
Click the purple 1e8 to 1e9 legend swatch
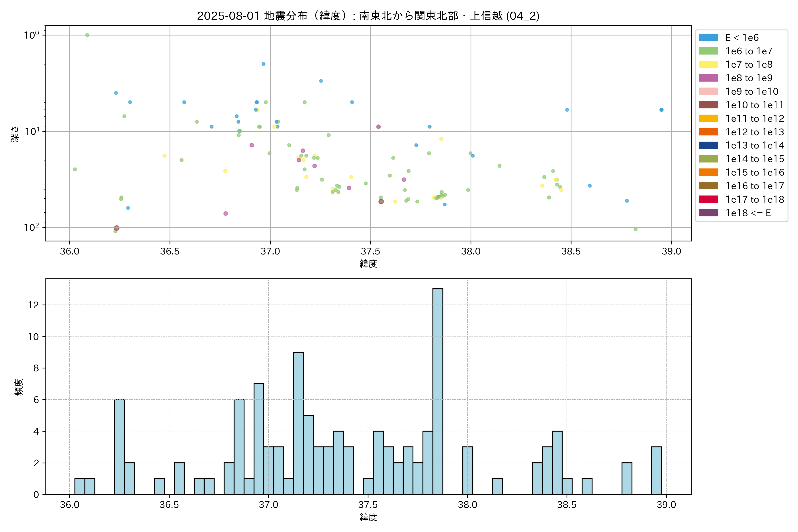coord(708,78)
